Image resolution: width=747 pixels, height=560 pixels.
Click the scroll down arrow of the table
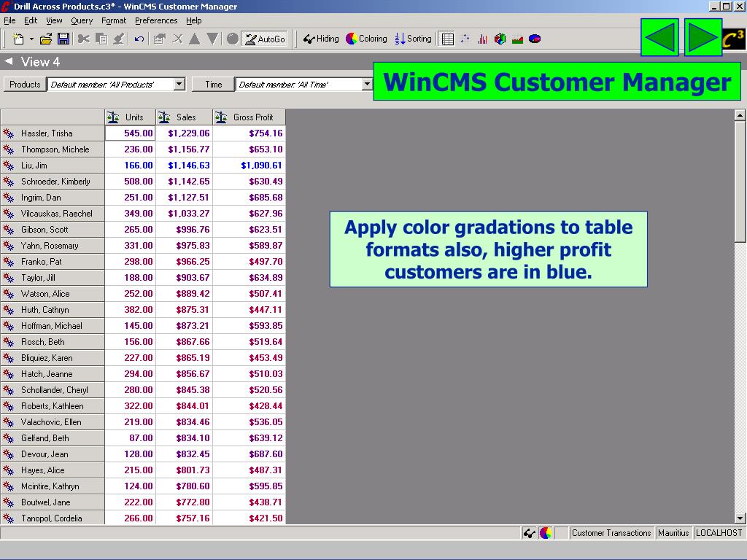[740, 518]
